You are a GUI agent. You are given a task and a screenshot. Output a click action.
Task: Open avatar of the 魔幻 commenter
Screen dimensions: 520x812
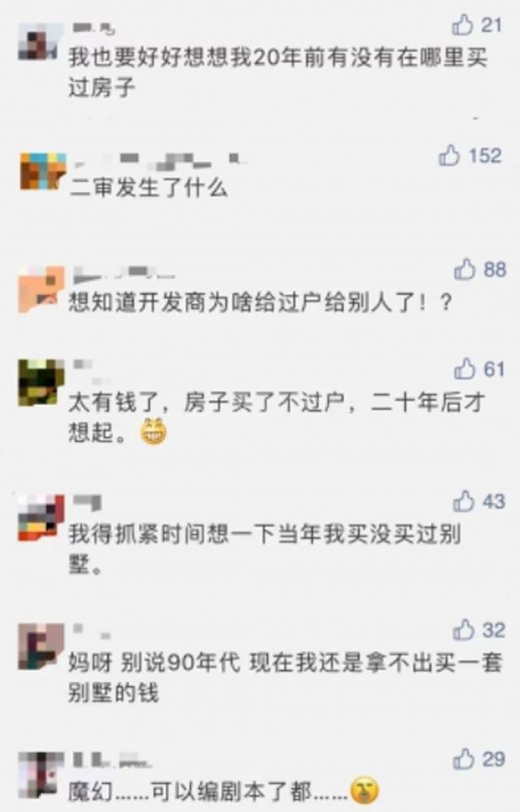click(41, 775)
